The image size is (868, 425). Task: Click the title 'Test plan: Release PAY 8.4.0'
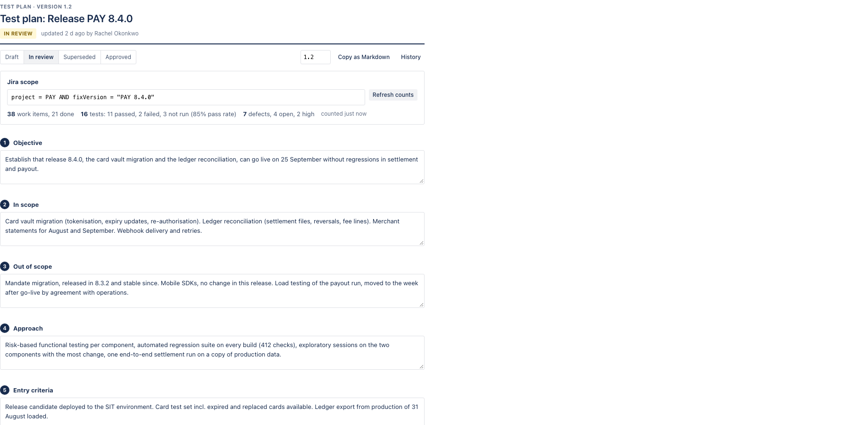pyautogui.click(x=67, y=19)
